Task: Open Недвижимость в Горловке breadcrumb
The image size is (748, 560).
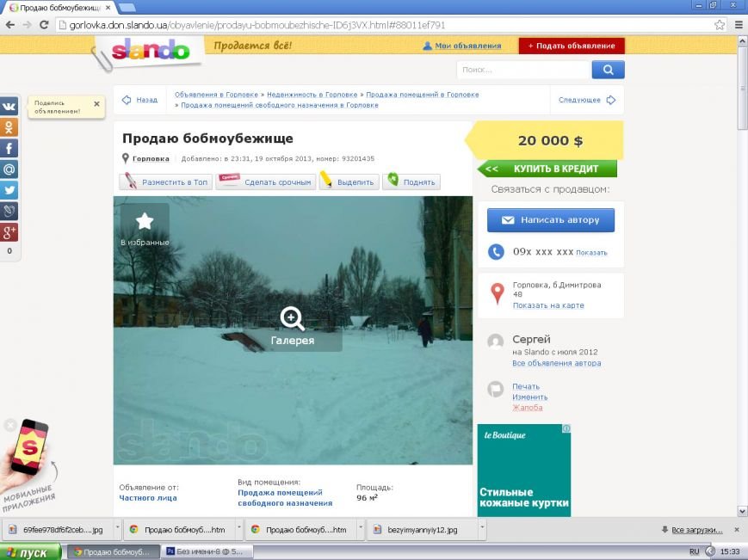Action: pyautogui.click(x=312, y=95)
